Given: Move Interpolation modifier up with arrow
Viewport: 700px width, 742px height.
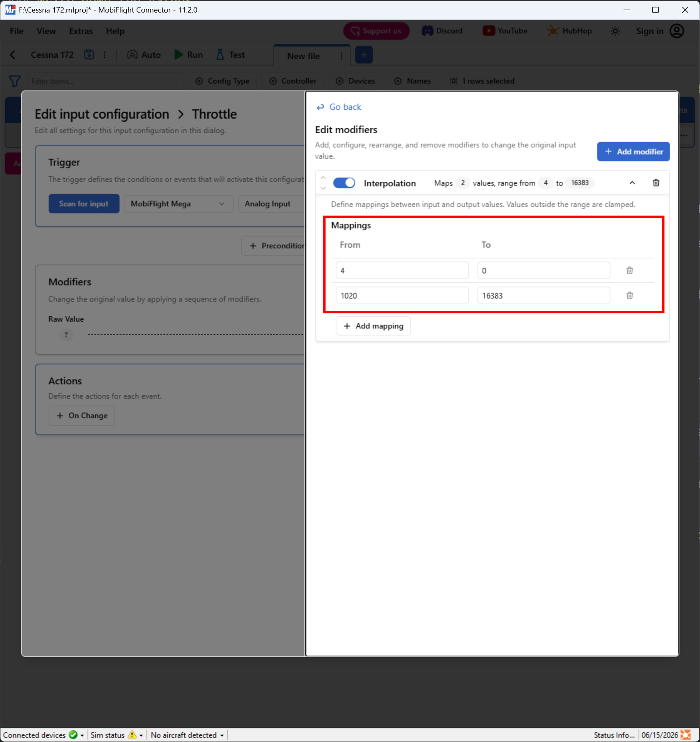Looking at the screenshot, I should point(323,178).
